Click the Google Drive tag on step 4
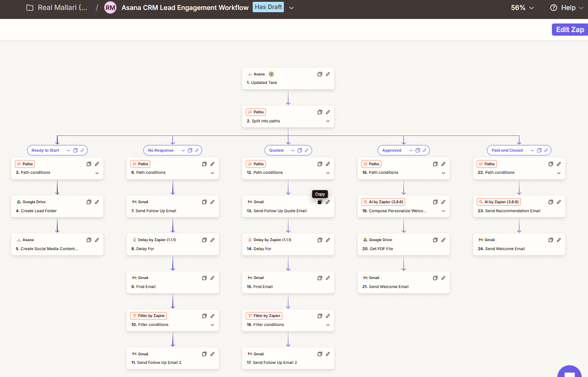The image size is (588, 377). point(32,202)
